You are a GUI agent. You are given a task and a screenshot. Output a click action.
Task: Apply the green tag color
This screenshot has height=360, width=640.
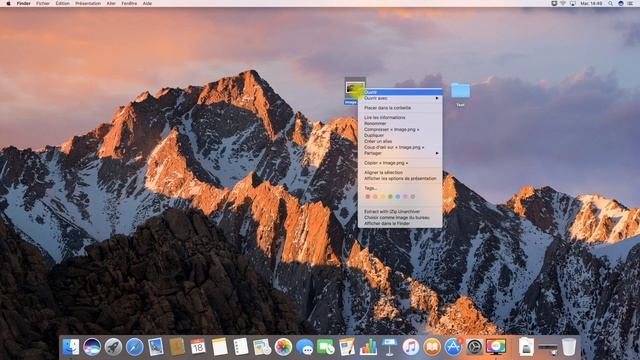coord(390,197)
